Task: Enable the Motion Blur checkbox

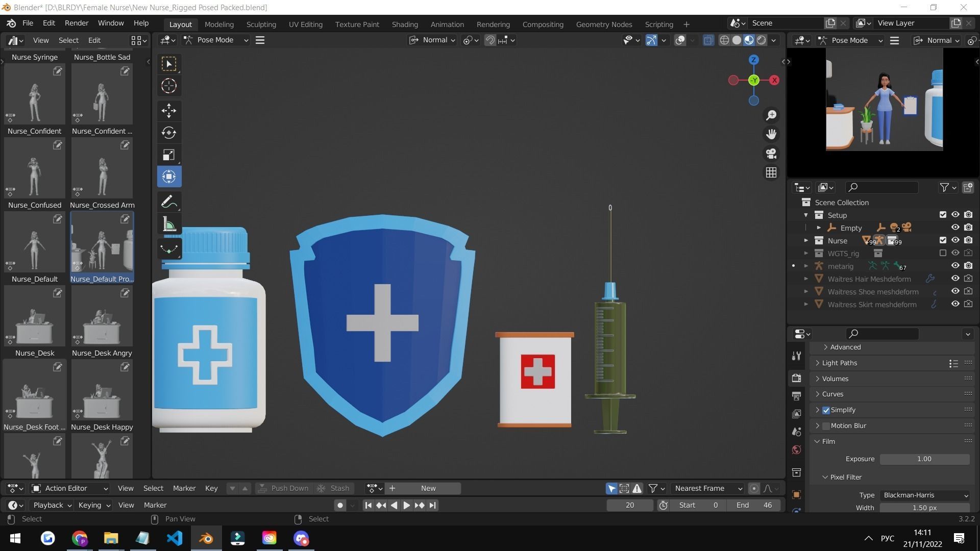Action: (826, 426)
